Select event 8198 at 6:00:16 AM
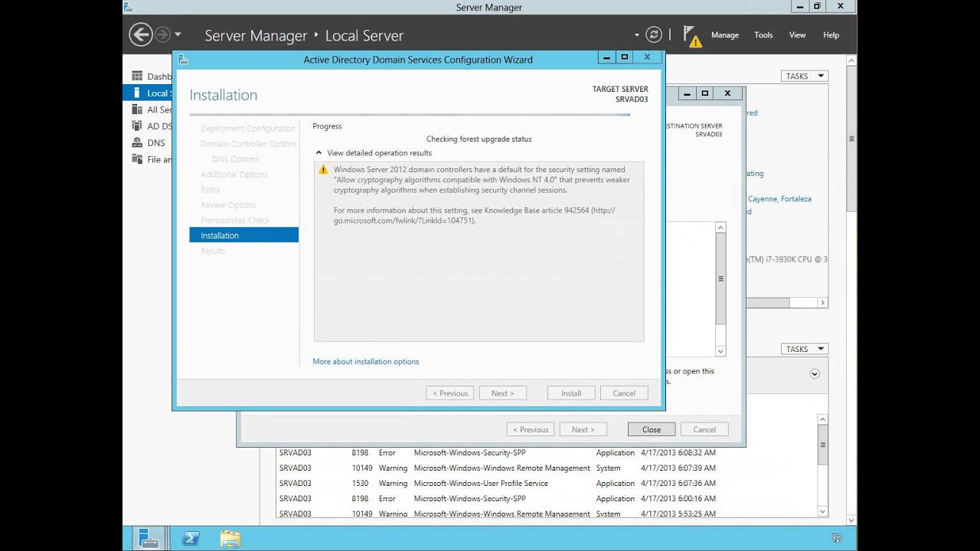 click(547, 499)
